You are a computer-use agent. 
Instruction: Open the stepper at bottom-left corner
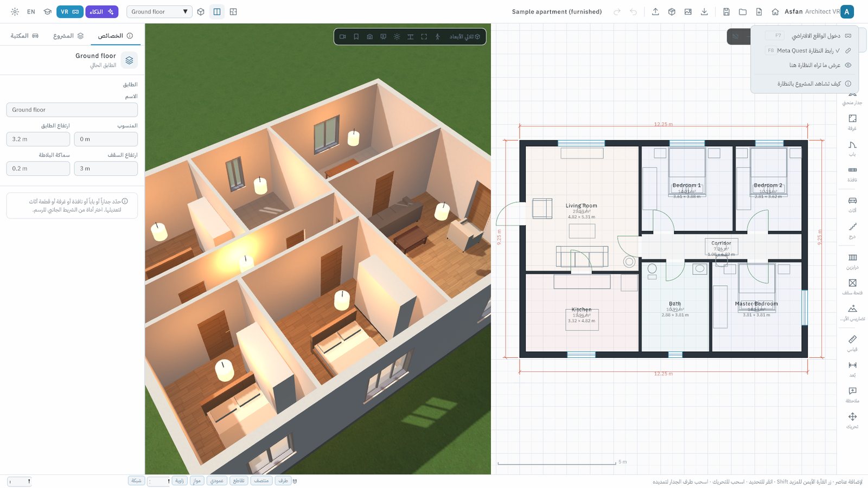20,481
